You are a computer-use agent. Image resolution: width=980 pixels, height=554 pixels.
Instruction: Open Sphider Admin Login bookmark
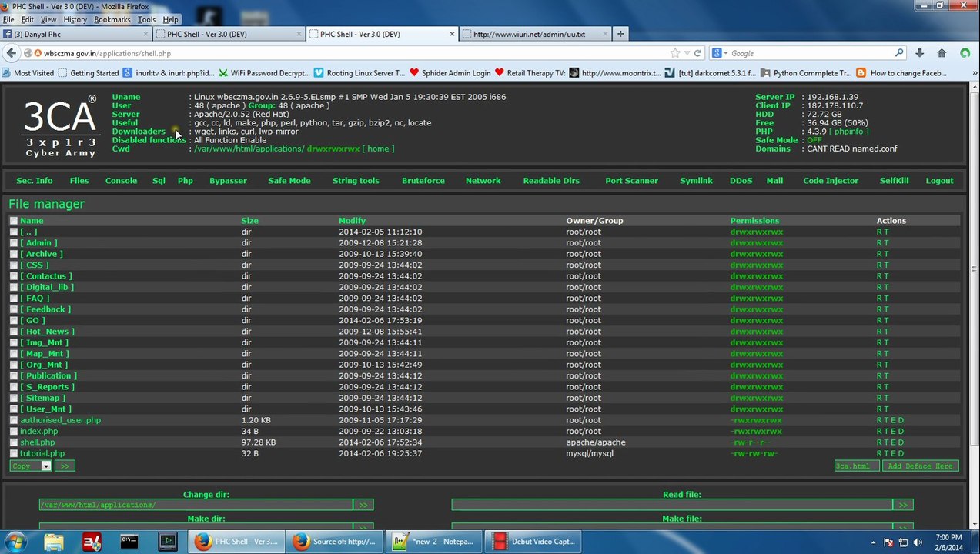[450, 73]
